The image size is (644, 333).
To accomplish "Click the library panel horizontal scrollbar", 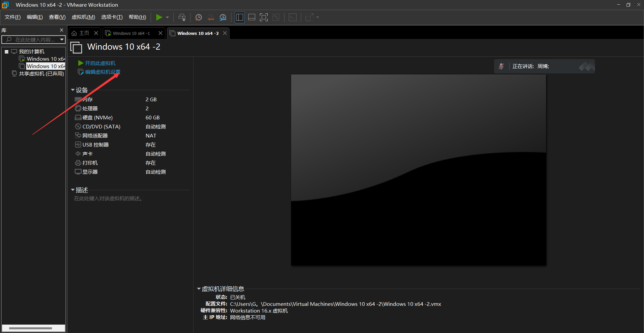I will coord(31,328).
